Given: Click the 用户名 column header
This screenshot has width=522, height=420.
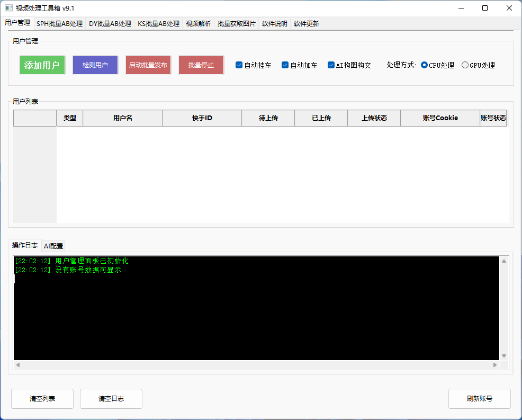Looking at the screenshot, I should [x=122, y=118].
